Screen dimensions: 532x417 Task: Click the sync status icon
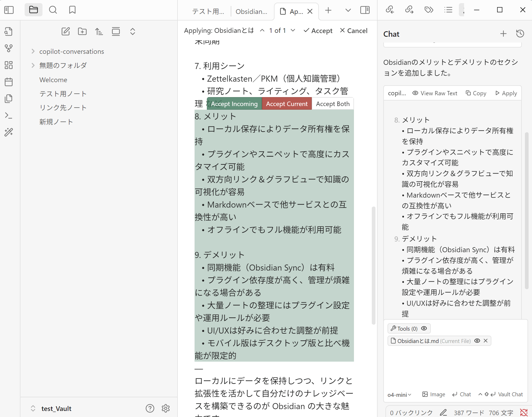[x=524, y=413]
